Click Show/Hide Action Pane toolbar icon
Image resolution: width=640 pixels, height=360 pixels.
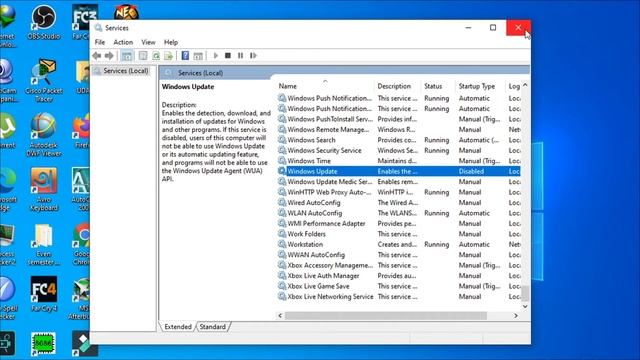pyautogui.click(x=198, y=56)
